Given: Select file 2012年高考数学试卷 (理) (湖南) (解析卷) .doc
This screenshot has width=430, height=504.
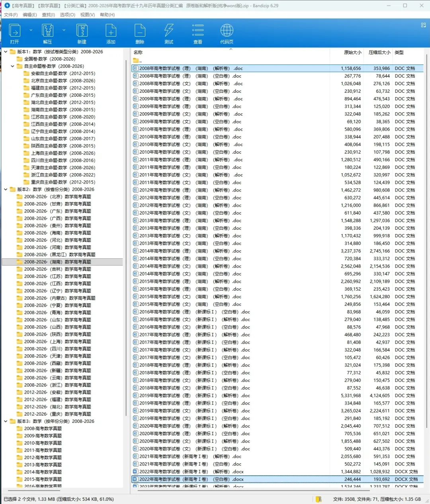Looking at the screenshot, I should click(277, 190).
